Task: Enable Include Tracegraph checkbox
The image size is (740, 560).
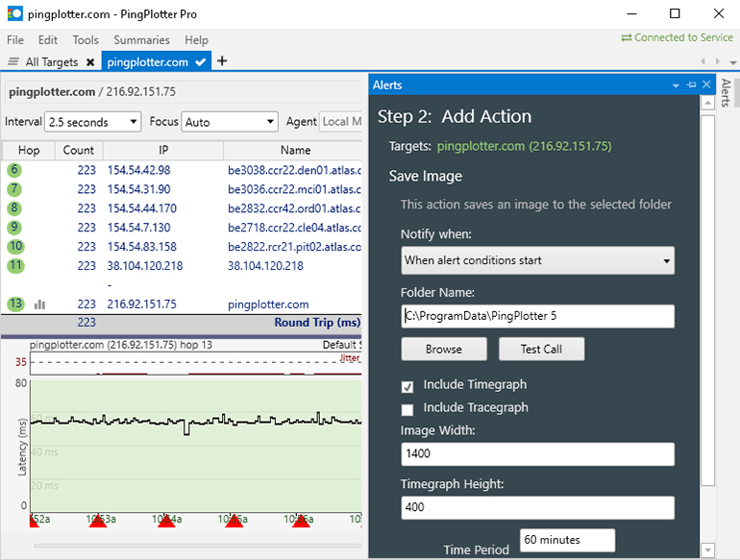Action: tap(407, 409)
